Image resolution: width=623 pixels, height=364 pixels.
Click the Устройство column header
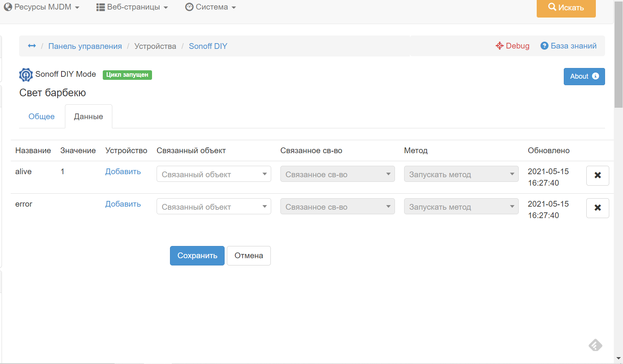click(126, 150)
